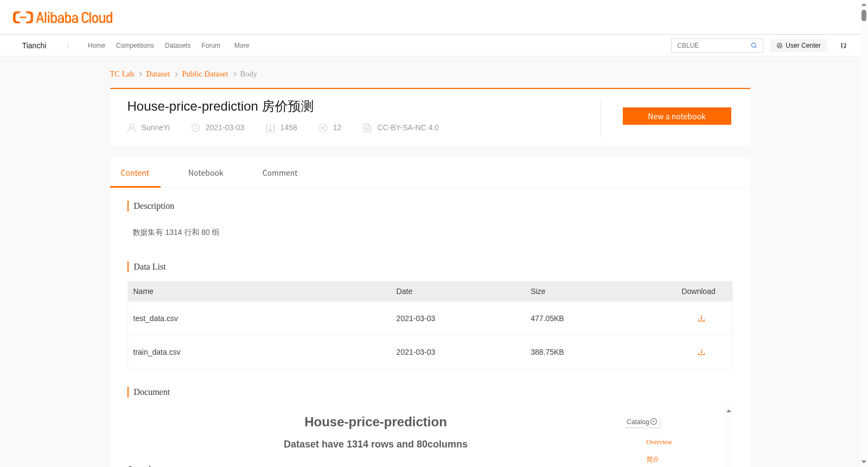This screenshot has width=868, height=467.
Task: Click the clock icon beside 2021-03-03
Action: pyautogui.click(x=196, y=128)
